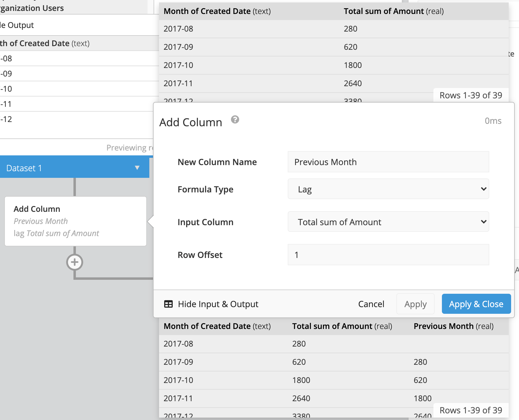519x420 pixels.
Task: Click input table header Month of Created Date
Action: [217, 11]
